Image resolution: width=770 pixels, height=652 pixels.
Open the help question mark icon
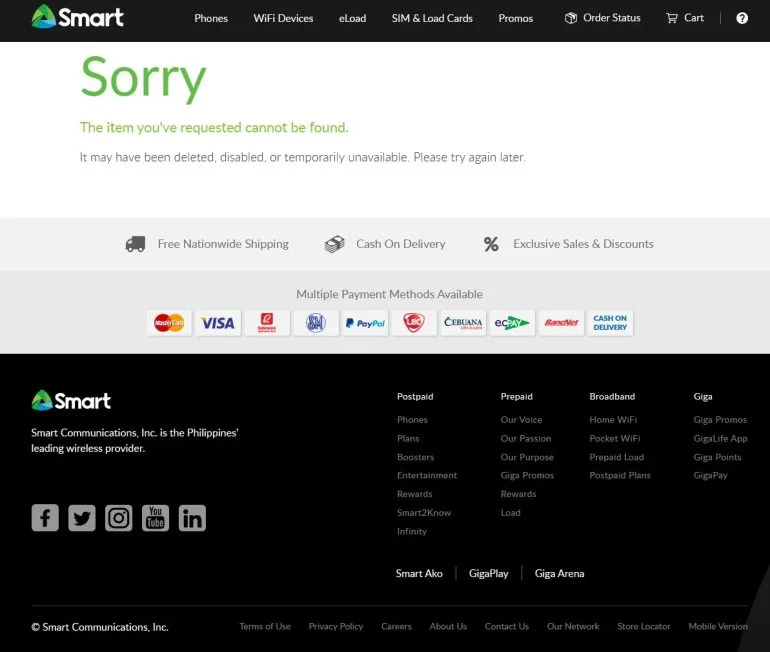tap(742, 18)
